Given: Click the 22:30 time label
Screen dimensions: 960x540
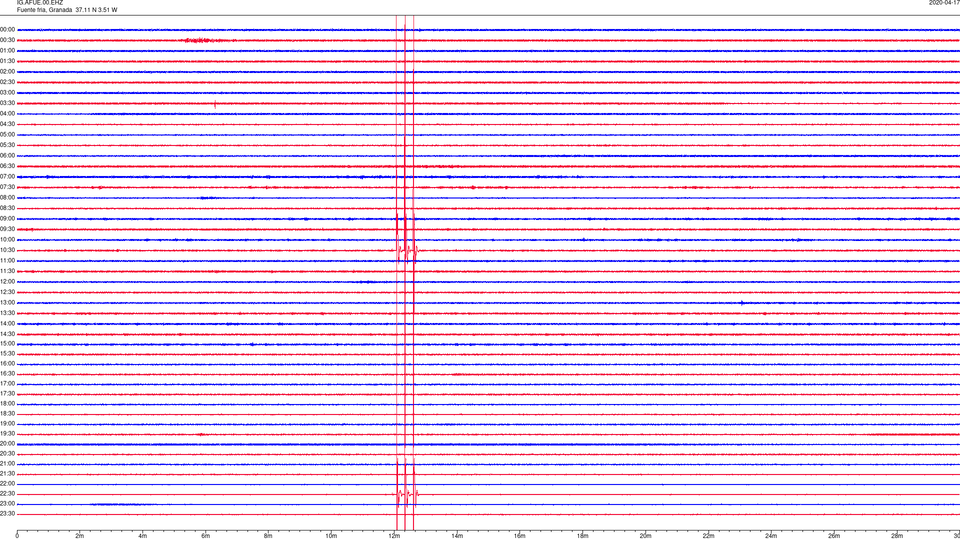Looking at the screenshot, I should 8,493.
